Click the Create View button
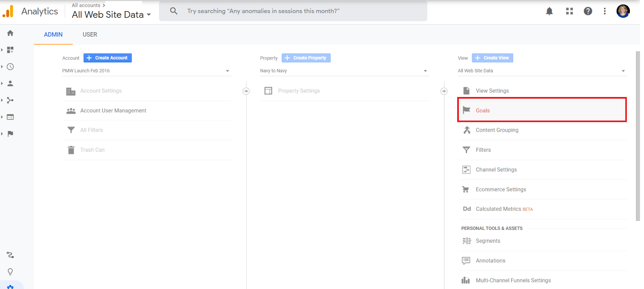 click(x=493, y=58)
